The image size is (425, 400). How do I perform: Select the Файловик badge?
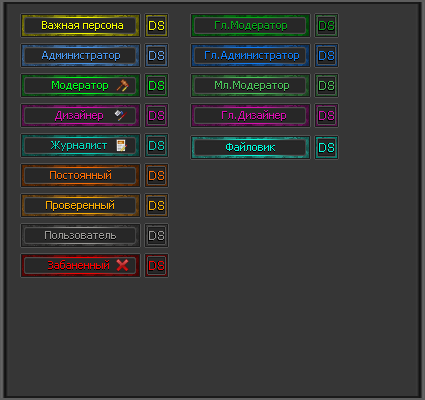click(250, 147)
